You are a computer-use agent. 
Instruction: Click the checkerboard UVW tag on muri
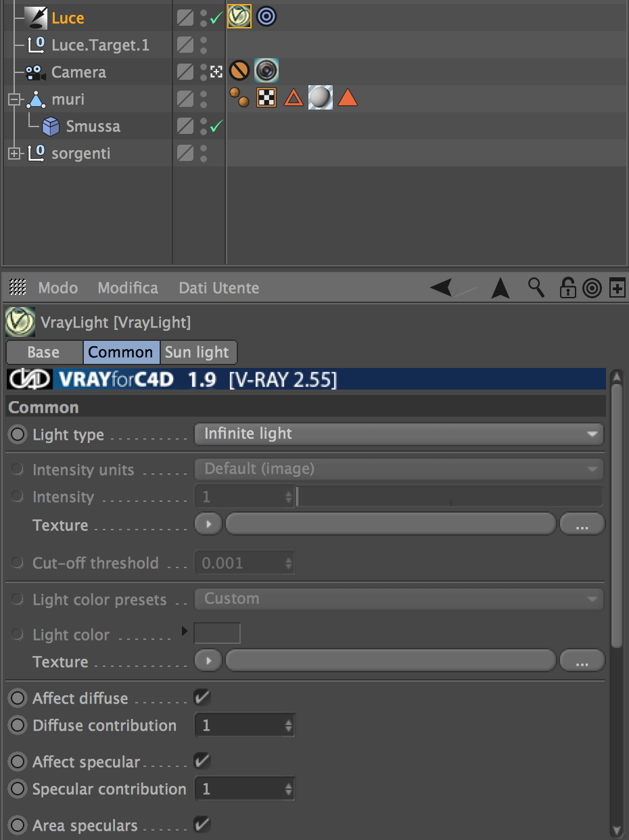click(266, 98)
